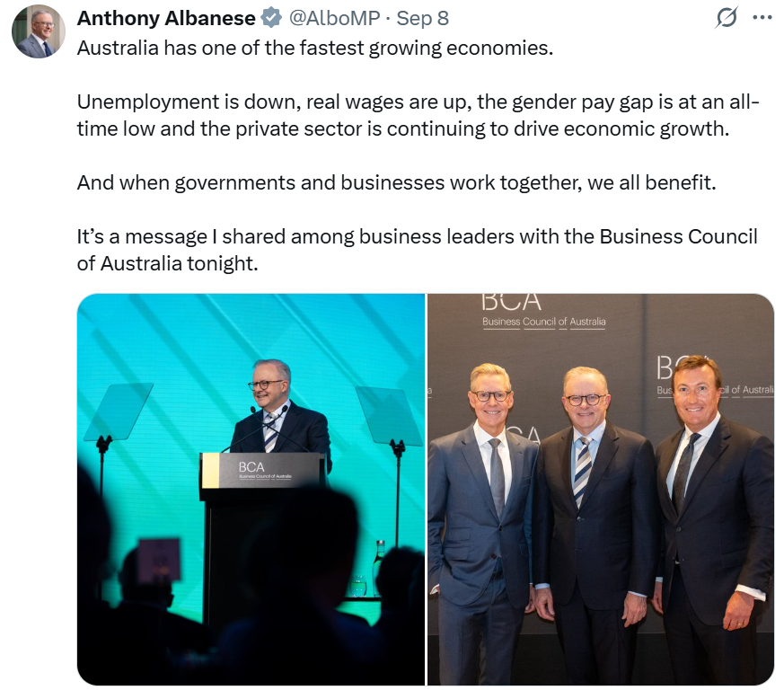The image size is (784, 690).
Task: Open the left photo of the podium speech
Action: point(251,490)
